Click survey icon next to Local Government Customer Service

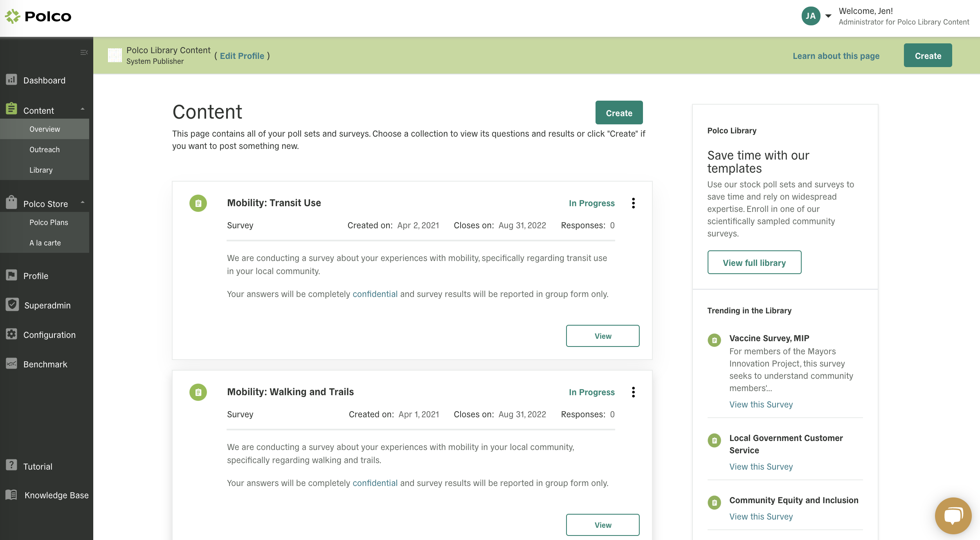(x=714, y=441)
